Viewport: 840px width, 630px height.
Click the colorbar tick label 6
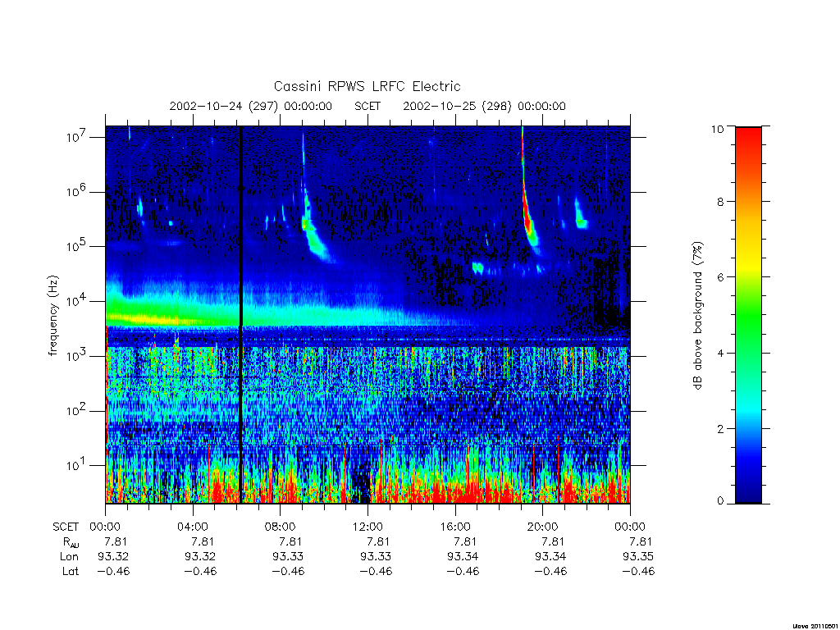point(719,277)
